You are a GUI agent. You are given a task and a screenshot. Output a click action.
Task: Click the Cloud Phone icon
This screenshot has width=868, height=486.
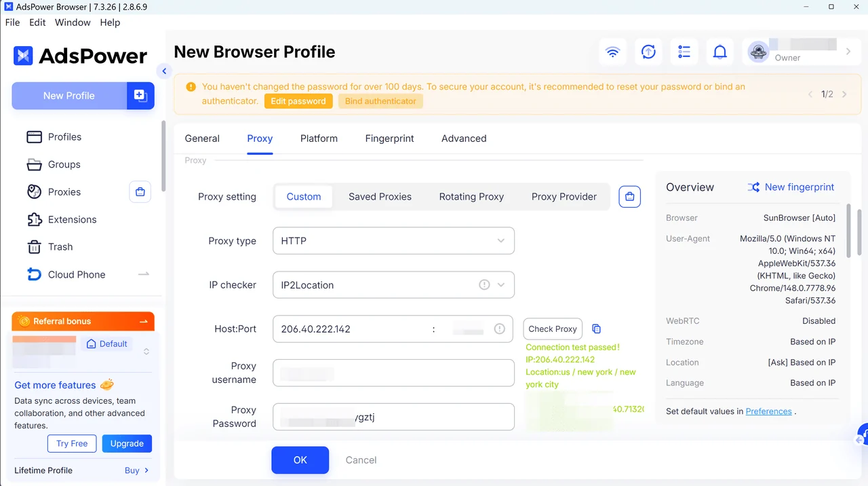[x=34, y=274]
